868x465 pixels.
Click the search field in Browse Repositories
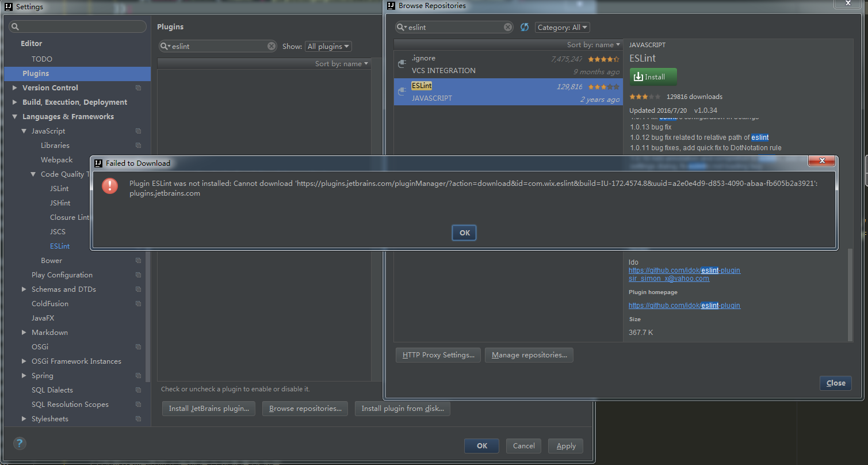coord(454,27)
